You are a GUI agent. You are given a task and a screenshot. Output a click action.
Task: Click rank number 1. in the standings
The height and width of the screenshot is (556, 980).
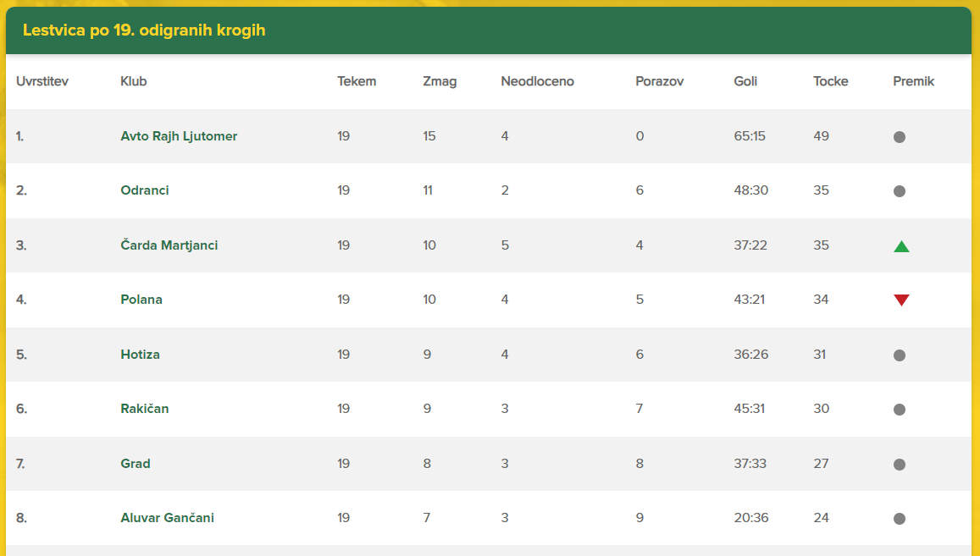pyautogui.click(x=20, y=136)
